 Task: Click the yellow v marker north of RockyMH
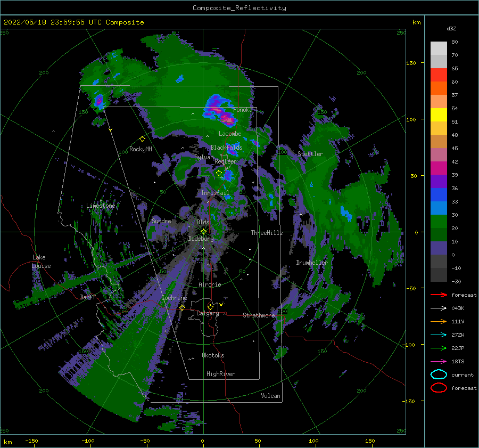tap(111, 130)
